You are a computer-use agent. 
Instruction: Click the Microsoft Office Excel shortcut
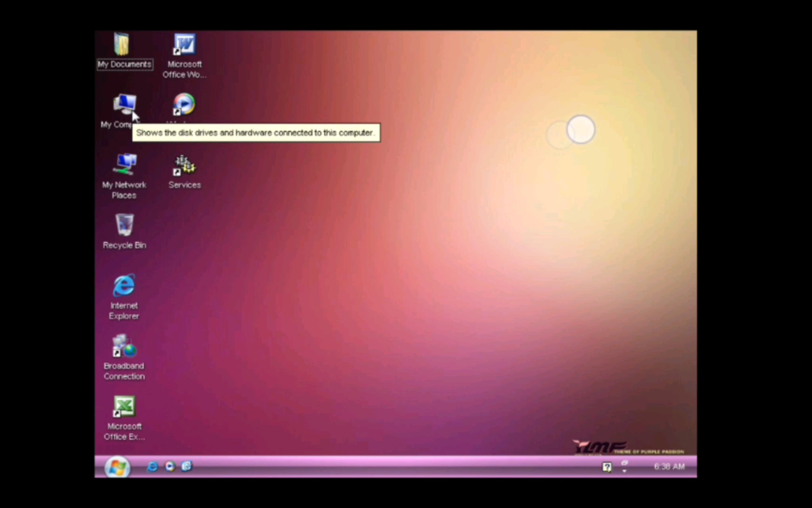tap(124, 406)
